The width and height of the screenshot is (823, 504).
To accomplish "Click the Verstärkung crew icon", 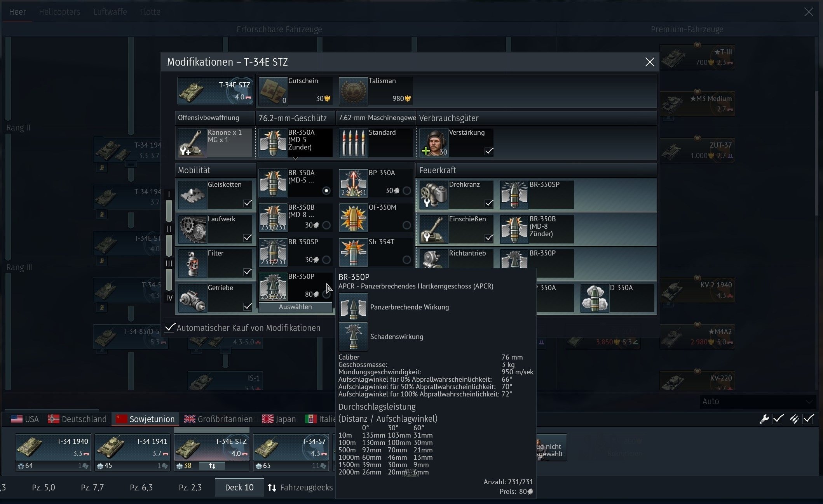I will click(x=434, y=143).
